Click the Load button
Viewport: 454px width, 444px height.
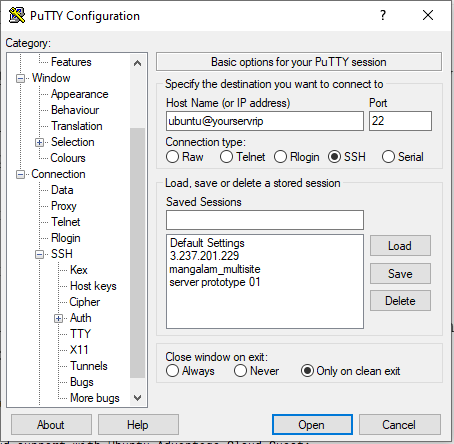coord(400,246)
